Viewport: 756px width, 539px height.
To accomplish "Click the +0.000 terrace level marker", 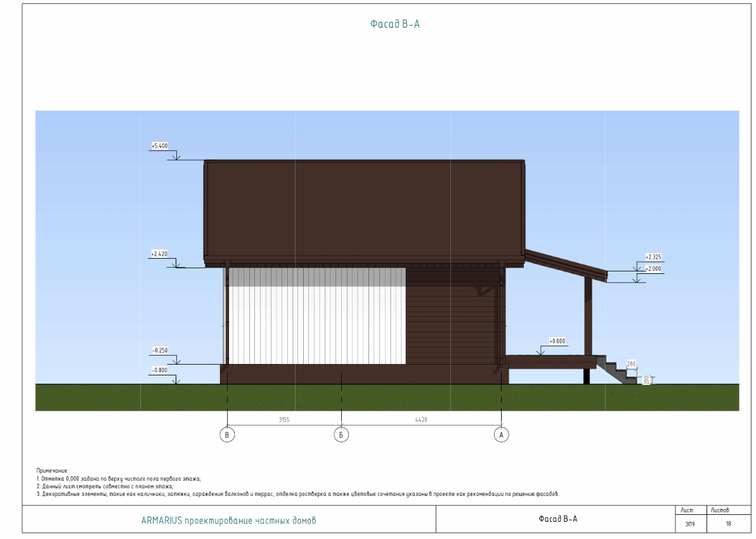I will (557, 341).
